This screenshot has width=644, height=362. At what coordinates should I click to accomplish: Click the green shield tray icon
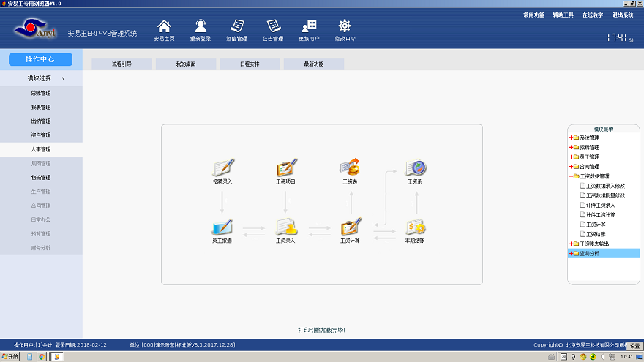pos(593,357)
